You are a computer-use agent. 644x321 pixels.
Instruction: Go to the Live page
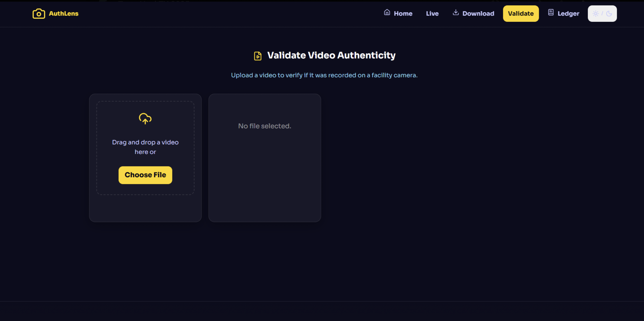(432, 13)
